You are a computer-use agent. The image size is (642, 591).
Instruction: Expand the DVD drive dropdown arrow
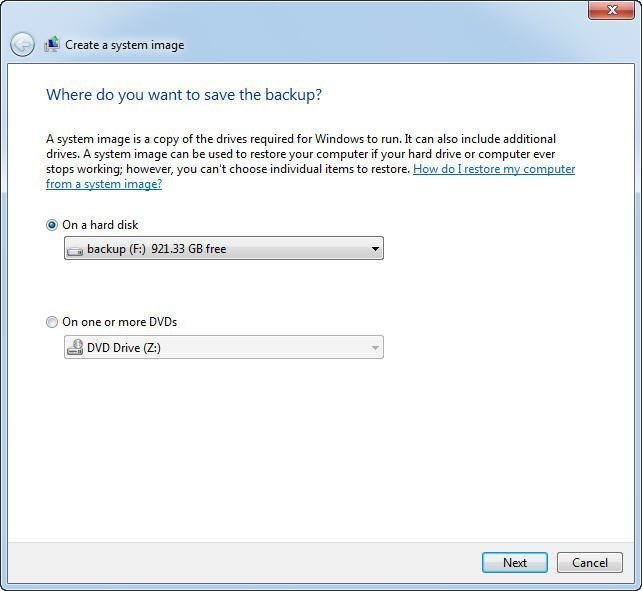375,348
